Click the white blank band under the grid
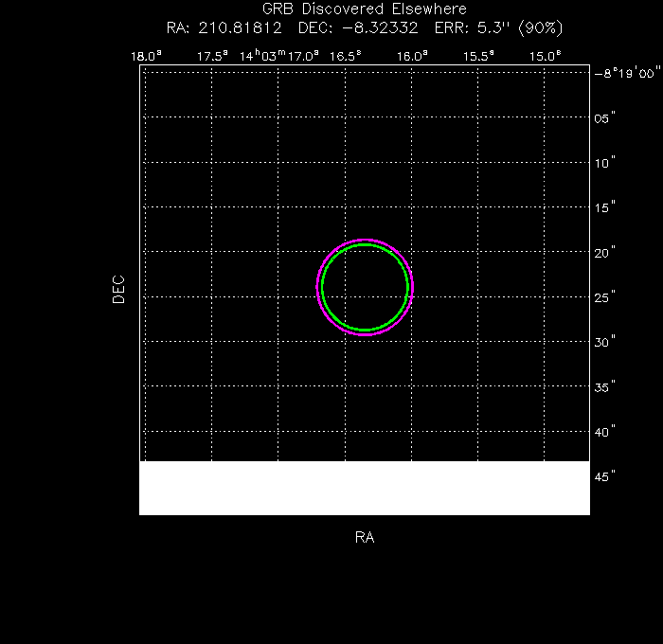This screenshot has width=663, height=644. (365, 488)
